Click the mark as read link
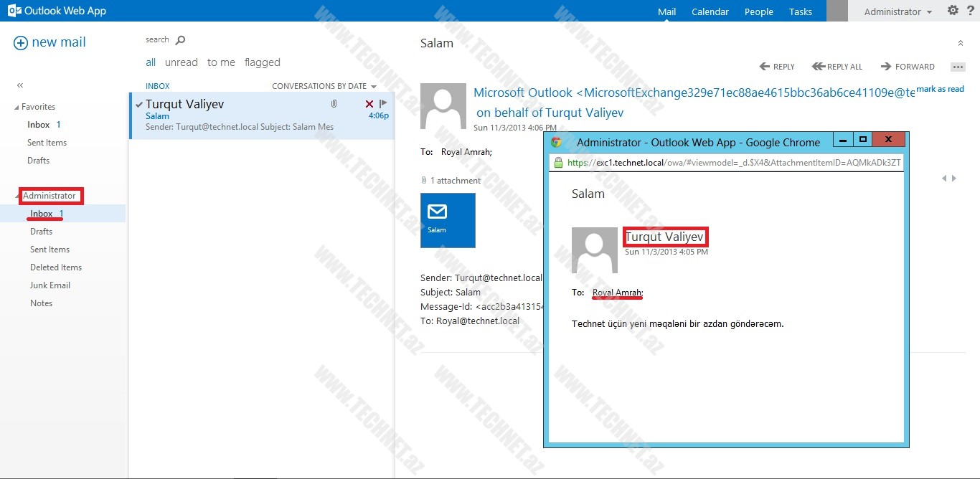 940,89
